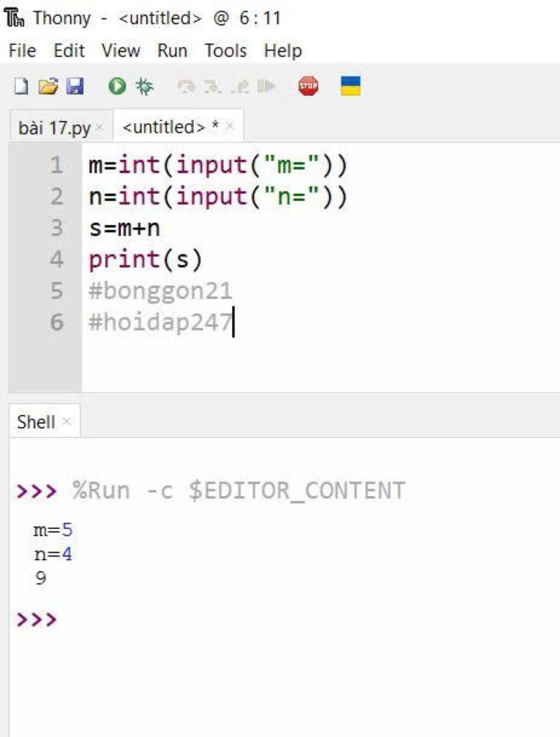Open the View menu
The width and height of the screenshot is (560, 737).
[x=121, y=51]
